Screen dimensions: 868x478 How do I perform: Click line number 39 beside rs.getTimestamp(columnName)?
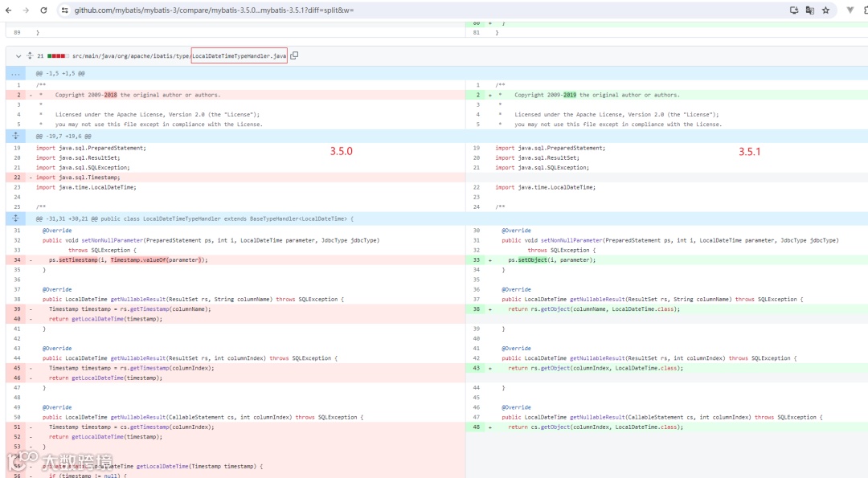pos(17,309)
